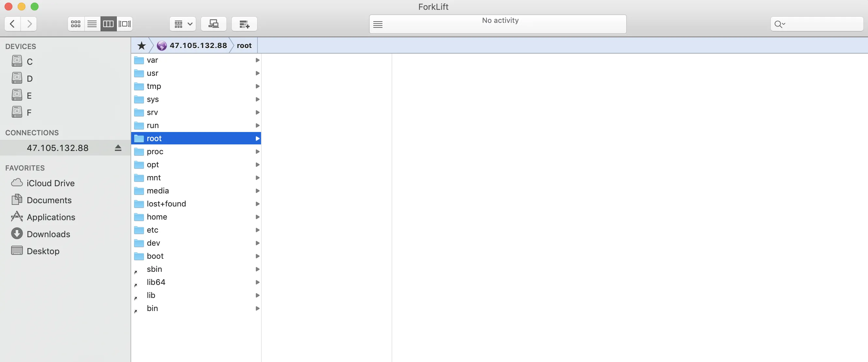868x362 pixels.
Task: Select the tmp folder
Action: pos(196,86)
